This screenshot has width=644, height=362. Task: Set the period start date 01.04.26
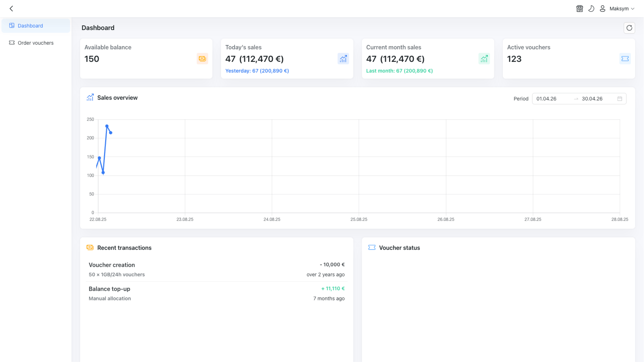click(546, 99)
